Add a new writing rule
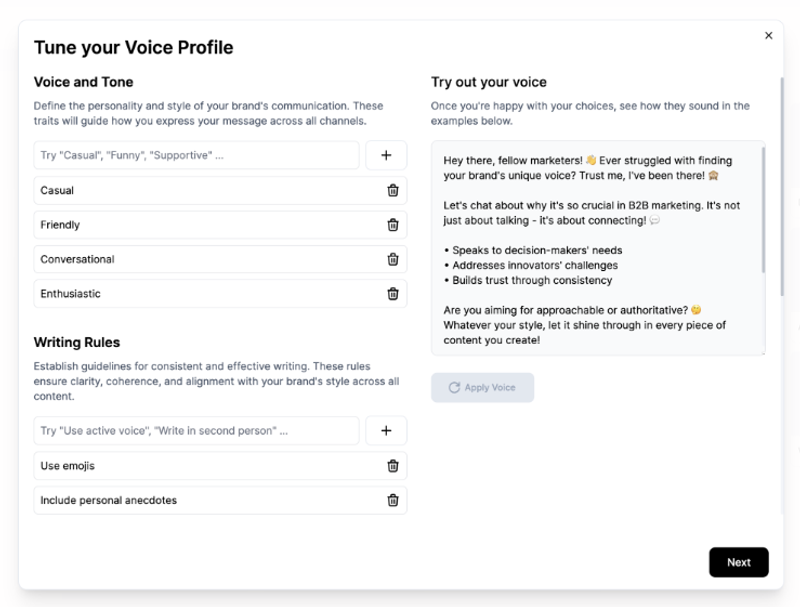 (386, 431)
